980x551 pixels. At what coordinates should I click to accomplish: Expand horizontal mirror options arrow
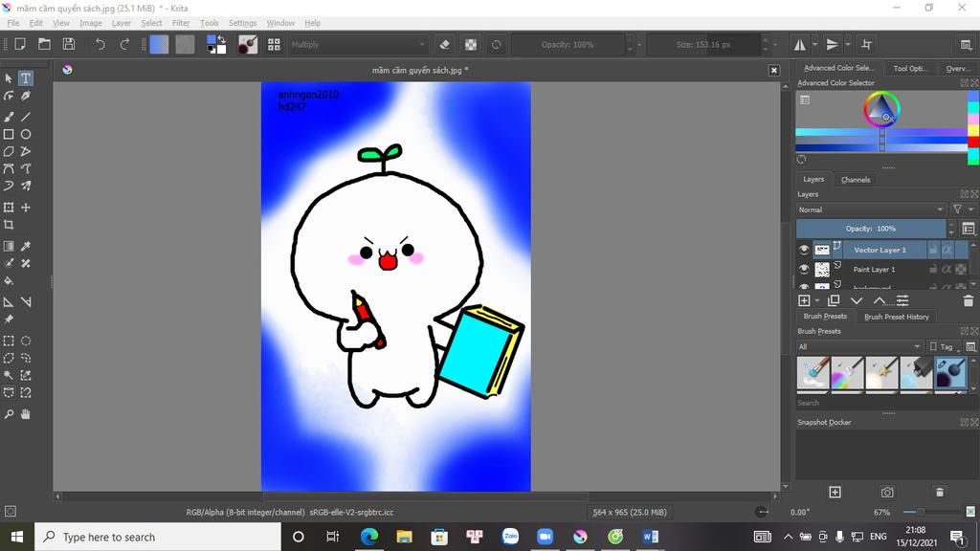click(814, 44)
